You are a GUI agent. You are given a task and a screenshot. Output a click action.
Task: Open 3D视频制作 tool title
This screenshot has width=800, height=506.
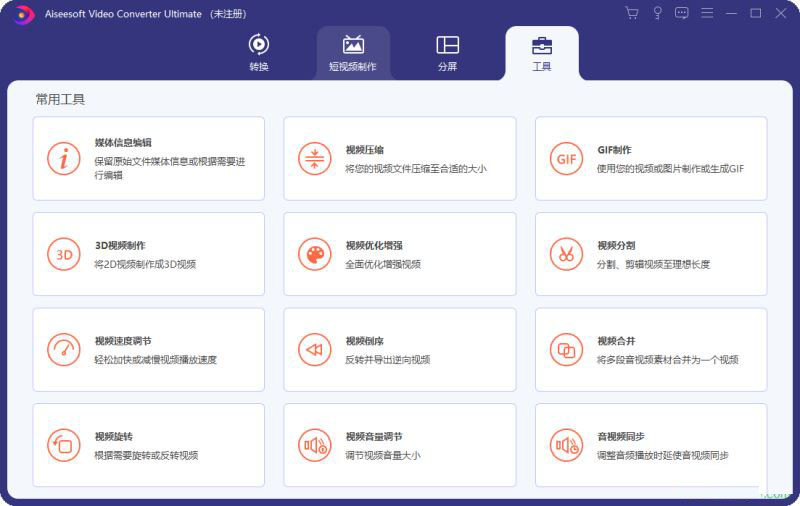click(120, 245)
